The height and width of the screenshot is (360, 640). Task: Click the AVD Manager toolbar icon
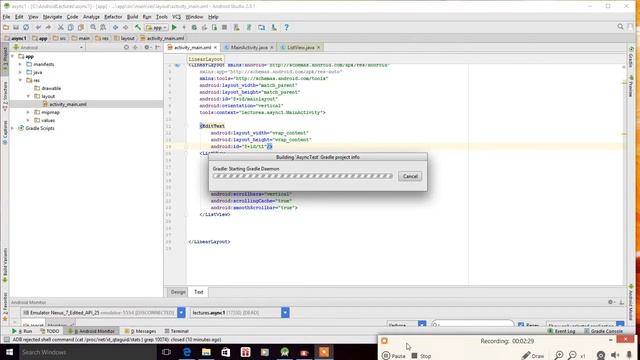point(236,27)
